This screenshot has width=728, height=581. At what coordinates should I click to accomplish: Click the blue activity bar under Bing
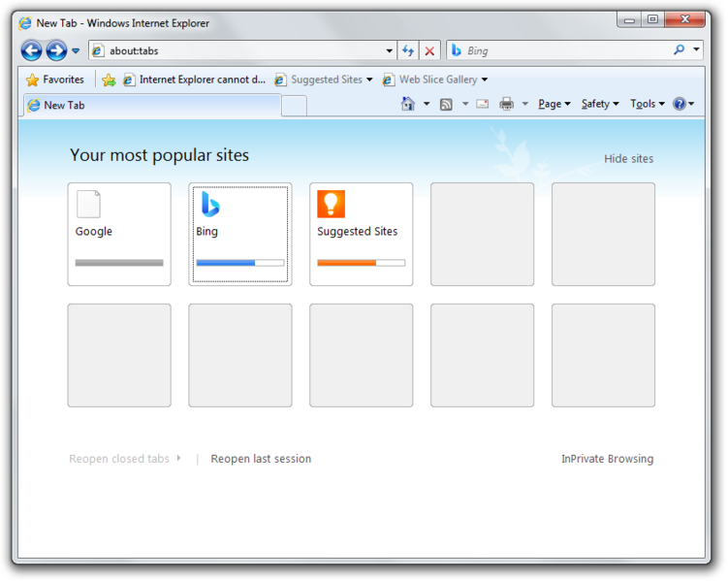click(240, 263)
